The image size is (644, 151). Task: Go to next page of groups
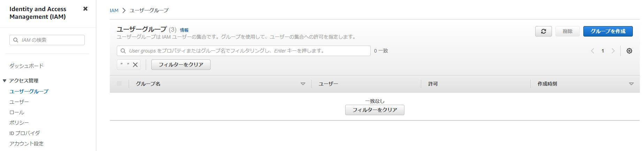point(613,51)
